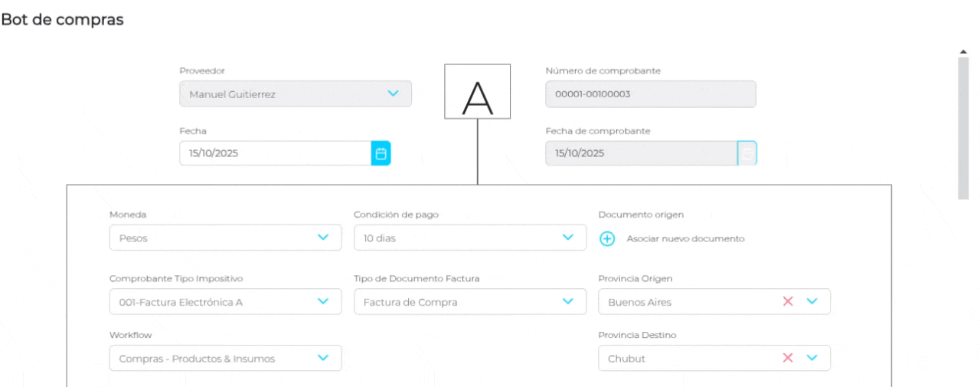980x387 pixels.
Task: Click the Fecha de comprobante calendar icon
Action: pos(747,153)
